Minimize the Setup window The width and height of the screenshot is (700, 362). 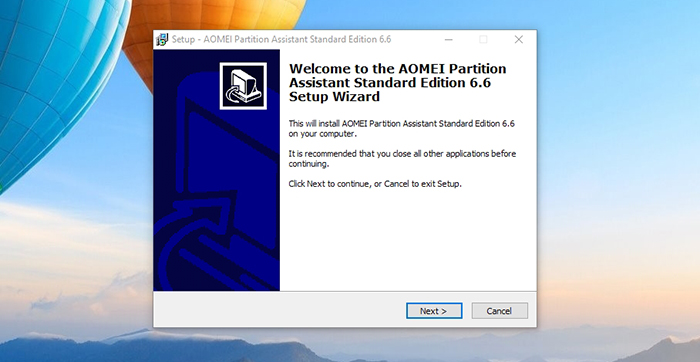pyautogui.click(x=449, y=39)
